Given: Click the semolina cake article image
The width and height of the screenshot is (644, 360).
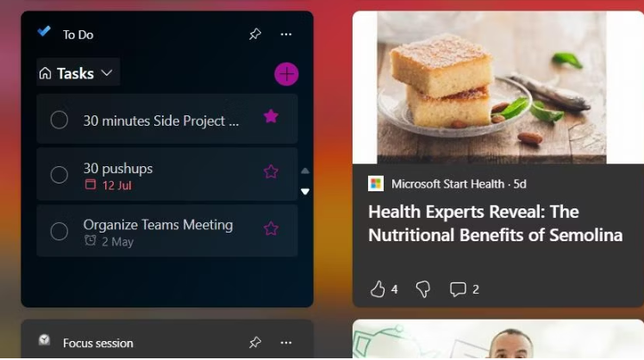Looking at the screenshot, I should tap(491, 88).
